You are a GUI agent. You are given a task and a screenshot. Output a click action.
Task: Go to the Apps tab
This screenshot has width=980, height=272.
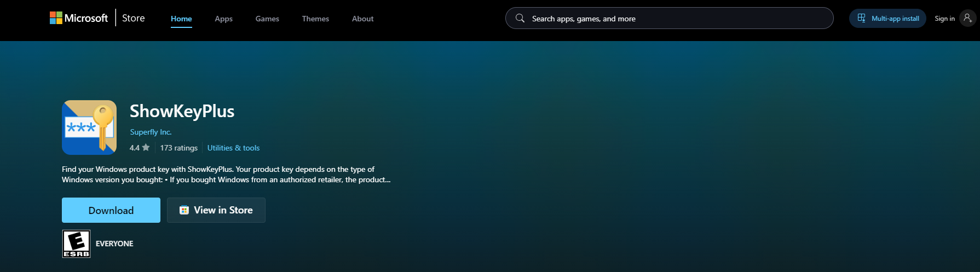click(223, 19)
